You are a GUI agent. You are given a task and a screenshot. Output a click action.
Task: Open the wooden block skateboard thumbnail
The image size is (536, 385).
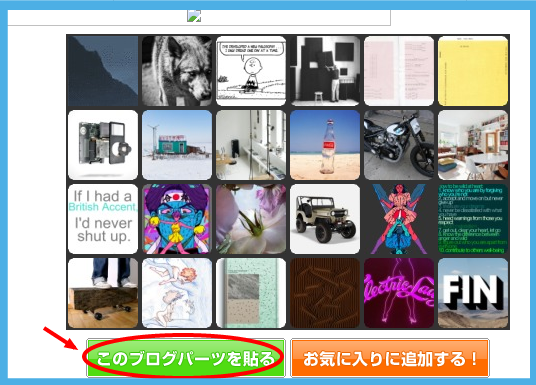point(103,293)
